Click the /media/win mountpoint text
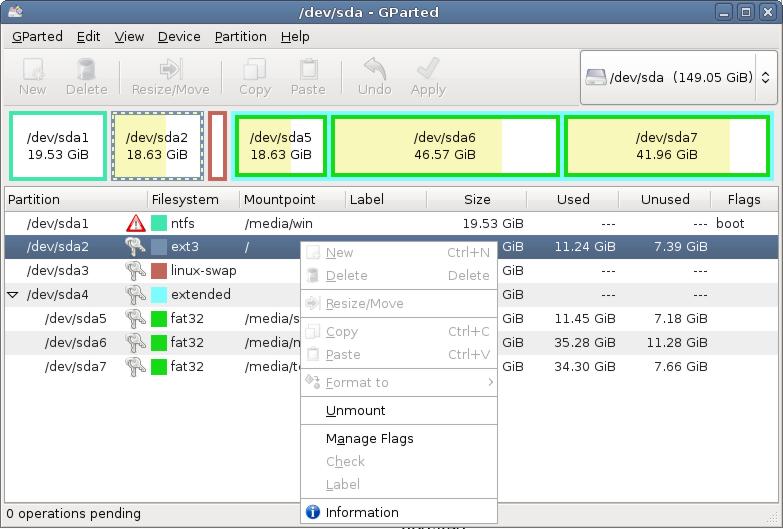Screen dimensions: 783x529 [x=279, y=223]
